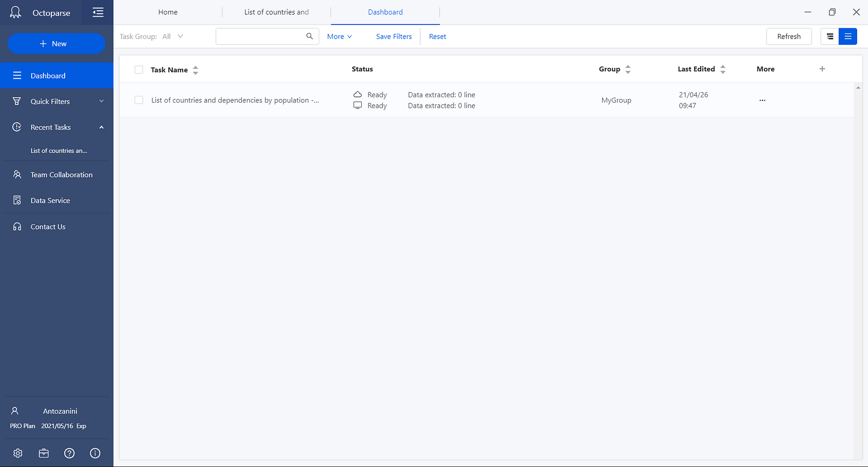Click the PRO Plan expiry text
Screen dimensions: 868x467
coord(48,426)
